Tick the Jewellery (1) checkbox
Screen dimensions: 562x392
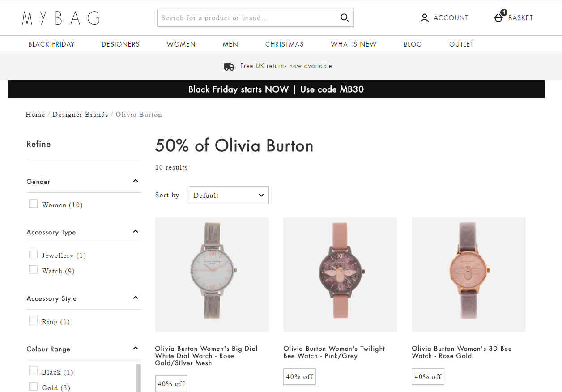click(x=33, y=254)
